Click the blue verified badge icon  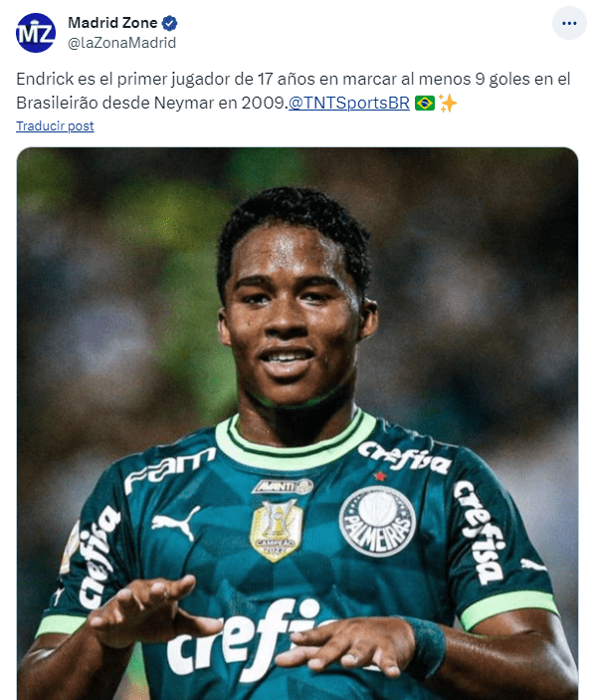pyautogui.click(x=169, y=23)
